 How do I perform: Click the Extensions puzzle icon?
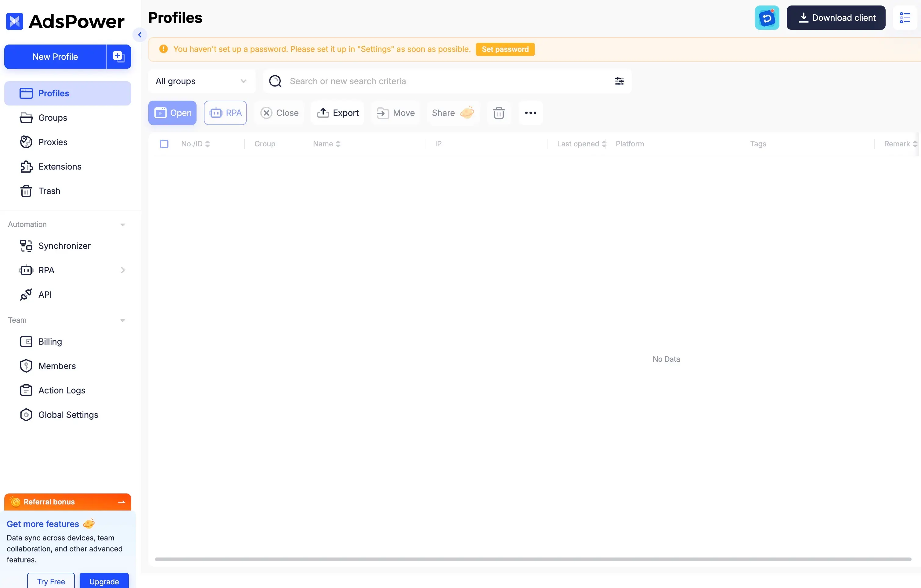pos(26,167)
